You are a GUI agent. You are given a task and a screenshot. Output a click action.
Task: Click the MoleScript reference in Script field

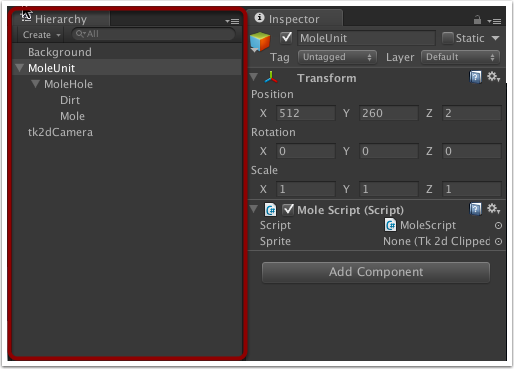pyautogui.click(x=428, y=225)
